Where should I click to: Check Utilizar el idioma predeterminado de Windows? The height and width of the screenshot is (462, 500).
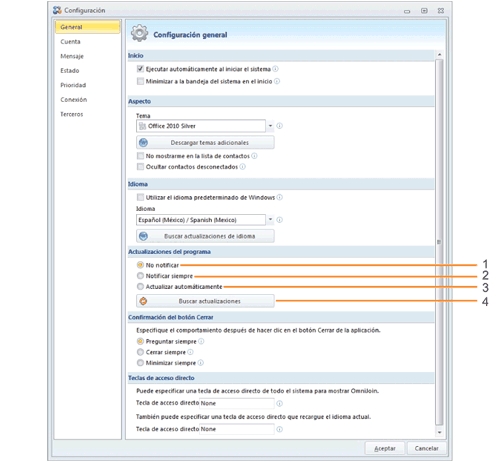pos(140,197)
